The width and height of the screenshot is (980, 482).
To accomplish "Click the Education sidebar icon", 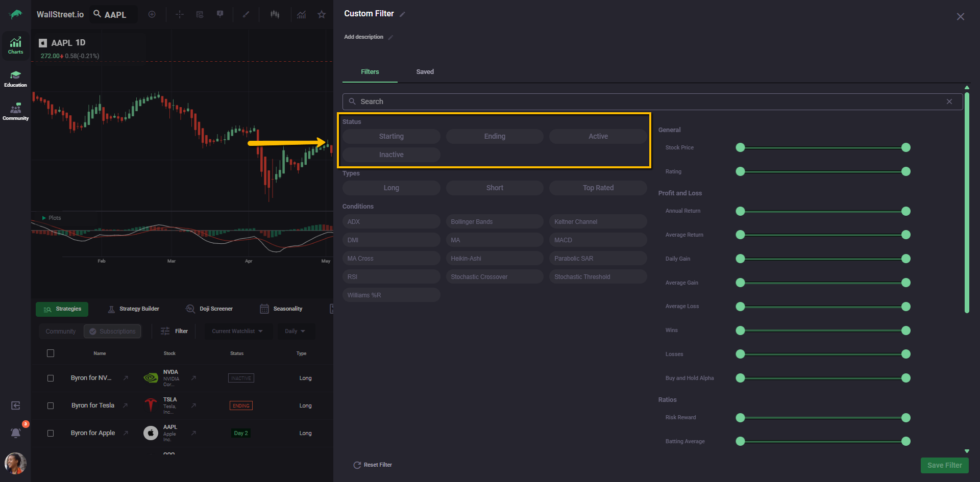I will tap(15, 79).
